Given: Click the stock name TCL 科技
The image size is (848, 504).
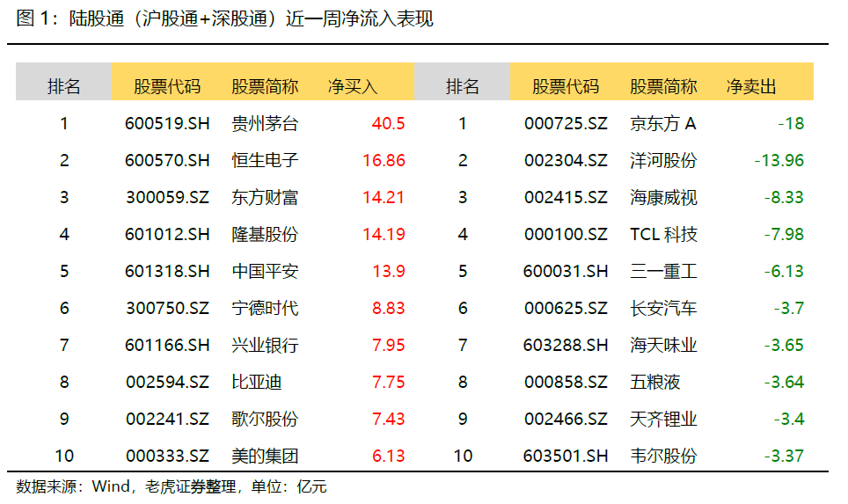Looking at the screenshot, I should click(663, 234).
